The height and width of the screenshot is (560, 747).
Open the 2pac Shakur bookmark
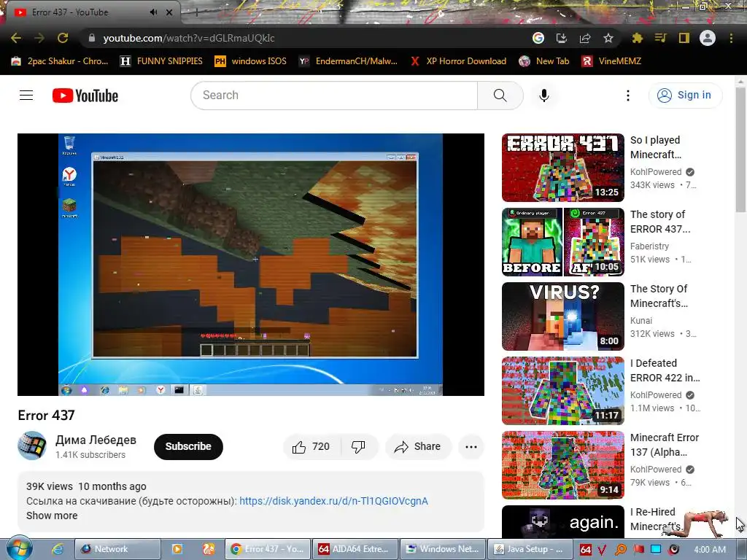pos(60,61)
